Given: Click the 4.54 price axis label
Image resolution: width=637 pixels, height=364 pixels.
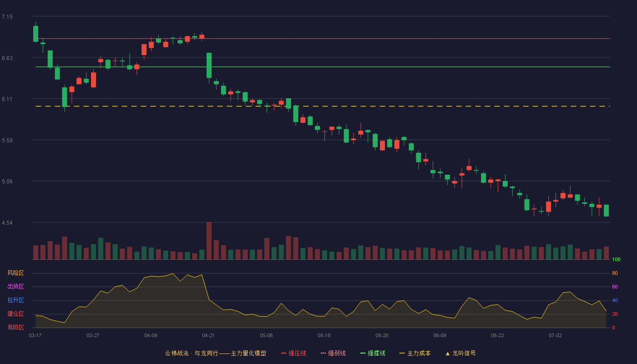Looking at the screenshot, I should [7, 223].
